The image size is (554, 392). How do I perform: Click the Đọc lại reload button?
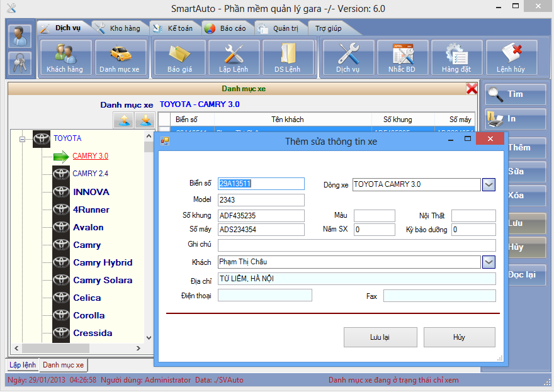tap(527, 275)
